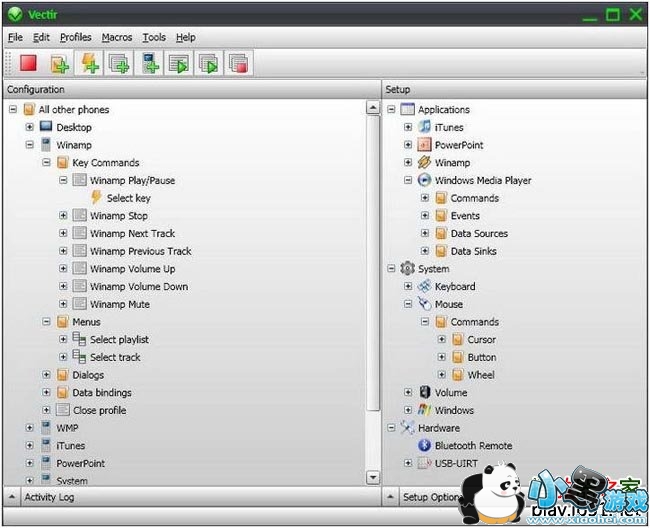
Task: Expand the Winamp Stop command node
Action: point(64,216)
